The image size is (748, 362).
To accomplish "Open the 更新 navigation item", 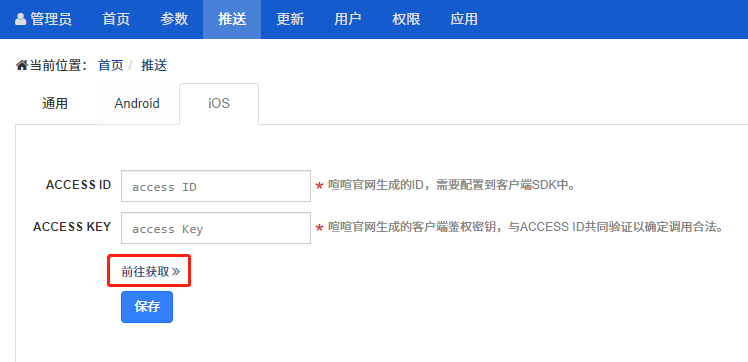I will point(290,19).
